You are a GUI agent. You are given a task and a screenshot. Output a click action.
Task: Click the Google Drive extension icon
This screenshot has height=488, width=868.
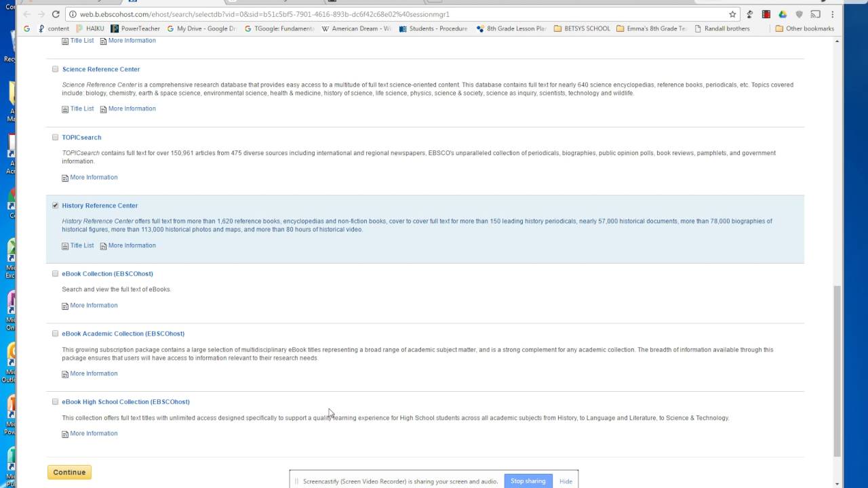[782, 14]
